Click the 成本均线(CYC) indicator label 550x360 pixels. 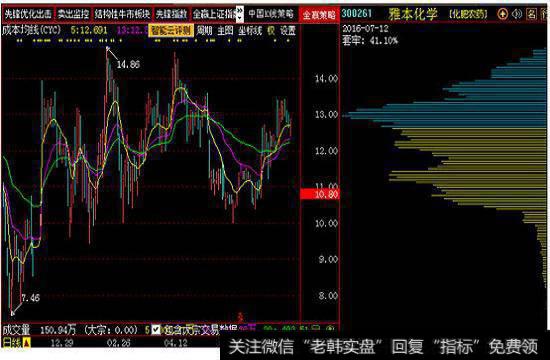coord(32,30)
